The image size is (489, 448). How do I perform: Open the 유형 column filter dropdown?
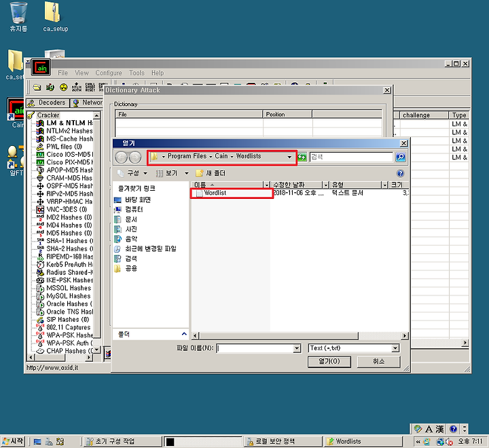[x=385, y=185]
